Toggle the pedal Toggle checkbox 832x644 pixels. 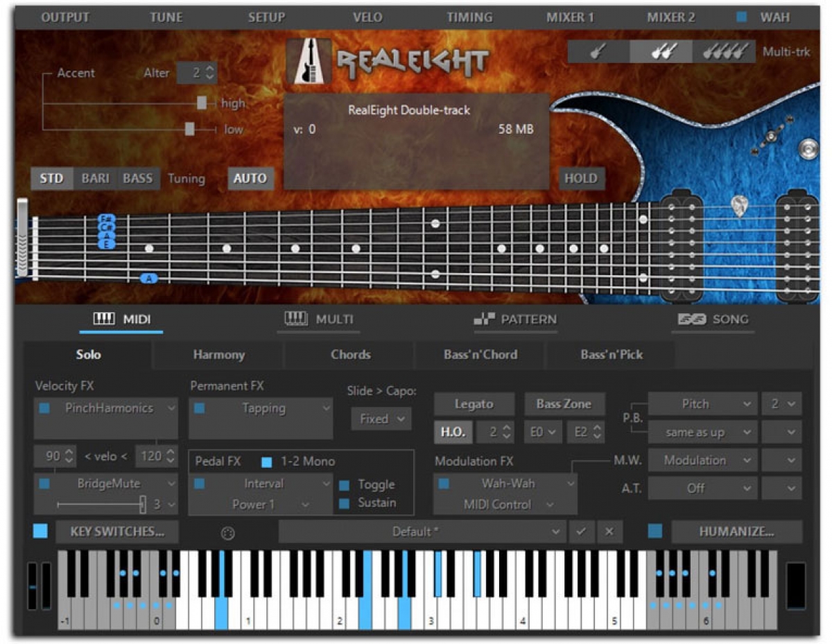(x=344, y=485)
